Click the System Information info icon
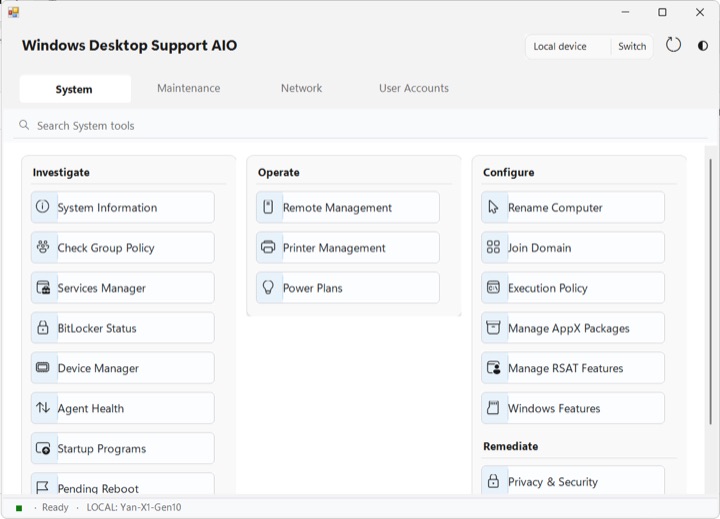This screenshot has height=519, width=720. coord(43,207)
